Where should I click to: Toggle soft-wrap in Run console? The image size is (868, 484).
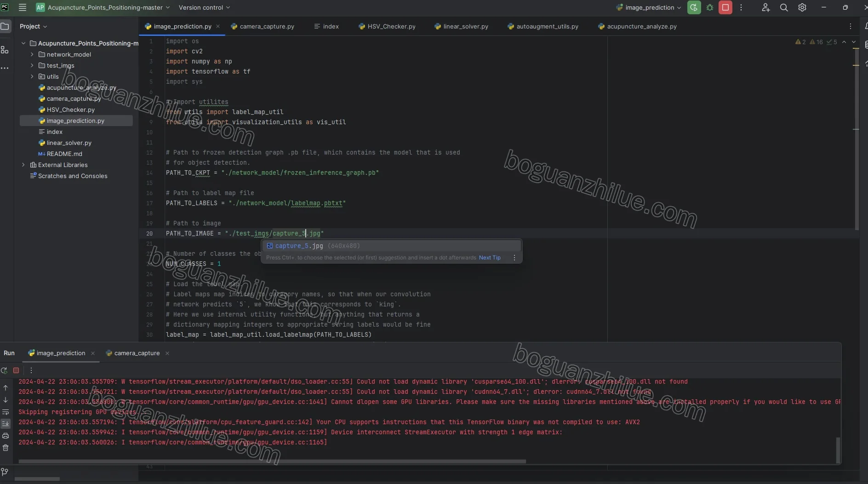pyautogui.click(x=6, y=412)
